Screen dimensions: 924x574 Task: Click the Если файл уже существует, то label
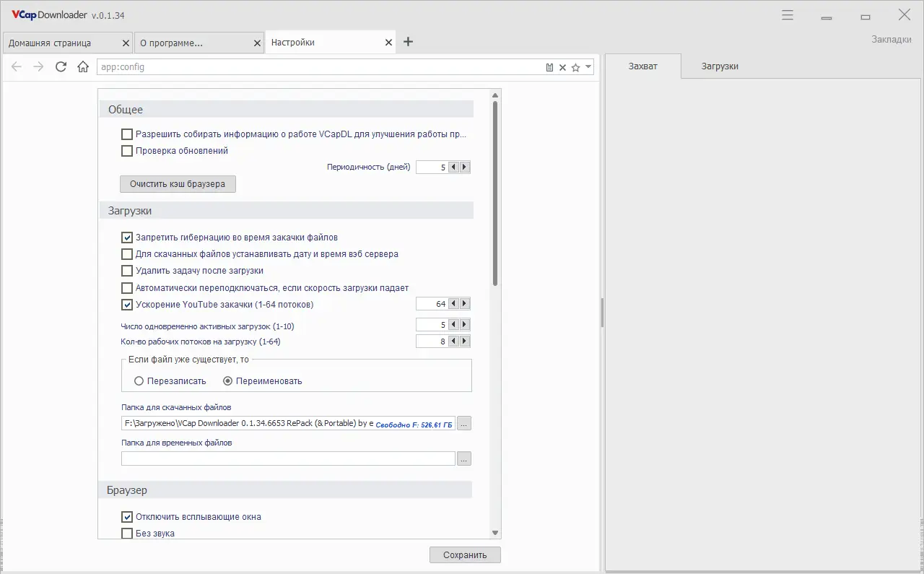click(x=188, y=360)
